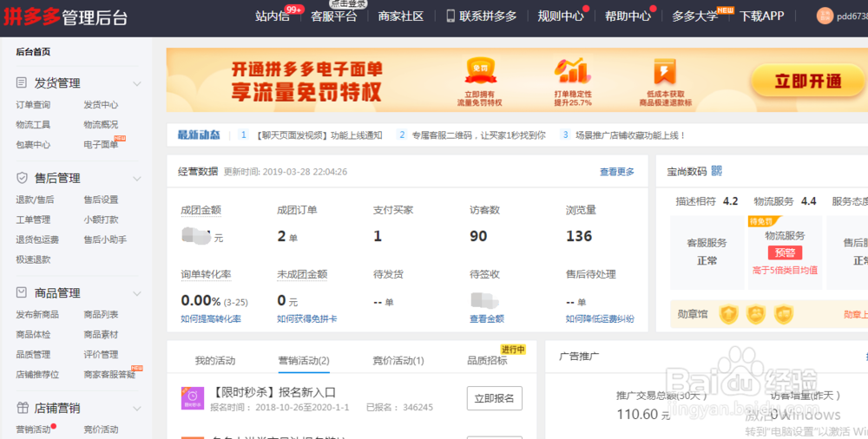Collapse the 店铺营销 section

point(137,409)
